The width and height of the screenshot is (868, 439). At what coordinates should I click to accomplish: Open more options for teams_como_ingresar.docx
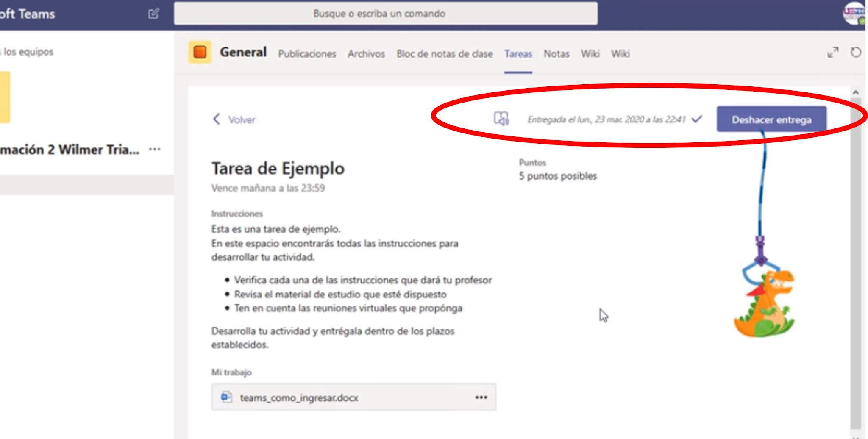click(481, 397)
